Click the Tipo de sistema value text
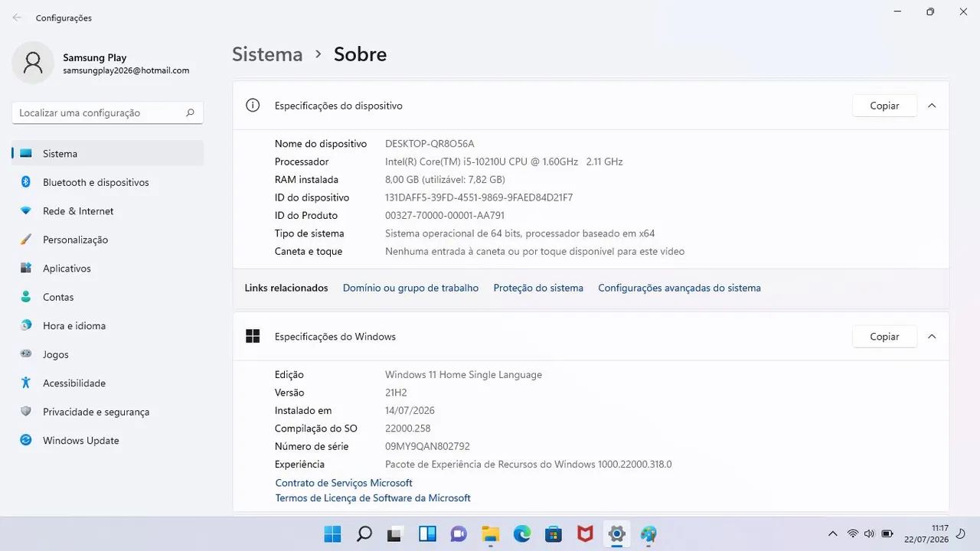 (x=520, y=233)
